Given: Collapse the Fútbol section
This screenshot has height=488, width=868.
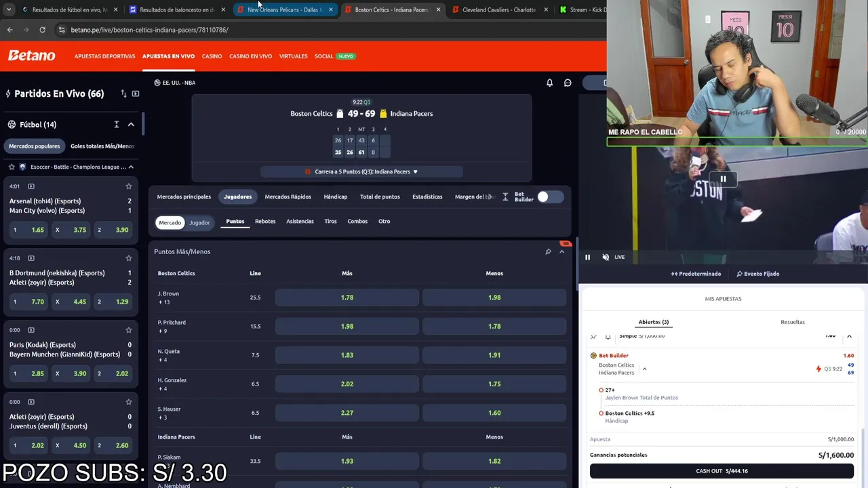Looking at the screenshot, I should click(131, 125).
